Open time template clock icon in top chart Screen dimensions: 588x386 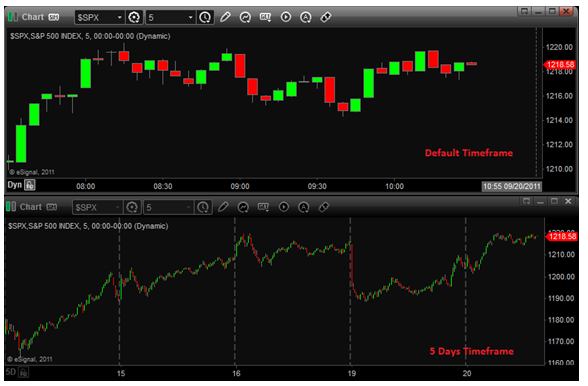(205, 17)
